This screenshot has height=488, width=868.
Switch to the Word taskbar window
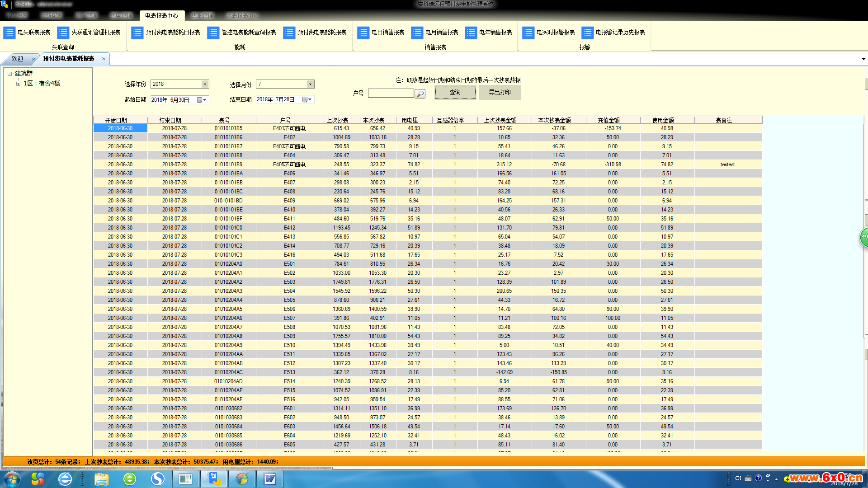pyautogui.click(x=270, y=479)
